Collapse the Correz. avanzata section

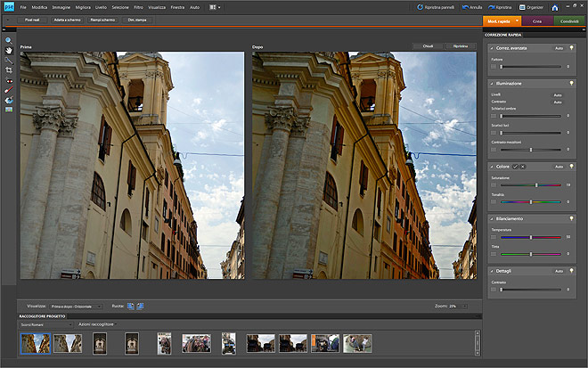(492, 48)
